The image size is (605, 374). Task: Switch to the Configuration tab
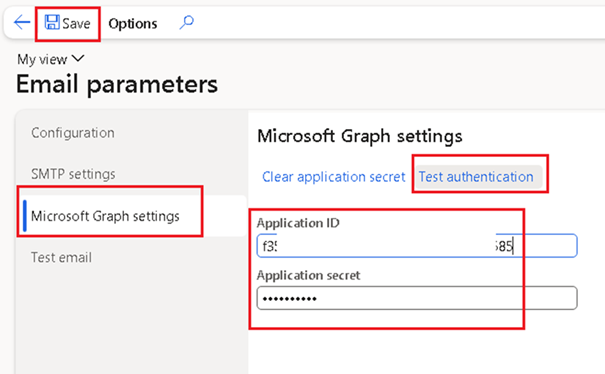pyautogui.click(x=73, y=133)
